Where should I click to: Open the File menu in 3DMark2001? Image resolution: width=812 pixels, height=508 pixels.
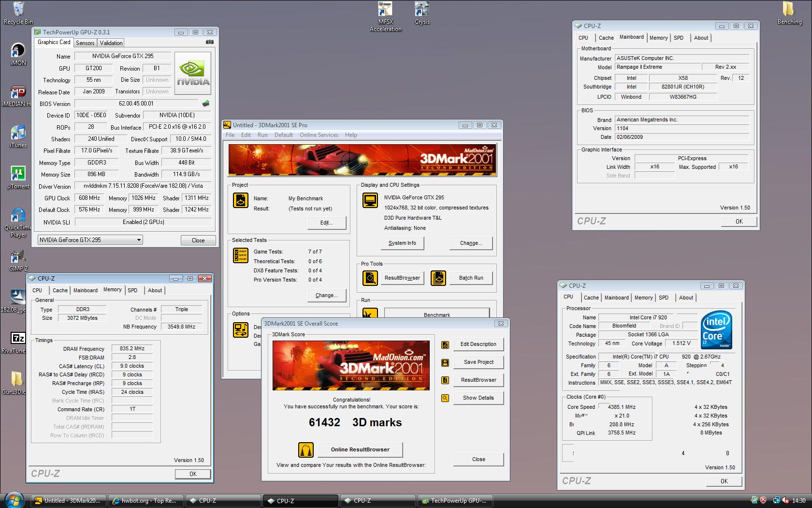[x=230, y=135]
